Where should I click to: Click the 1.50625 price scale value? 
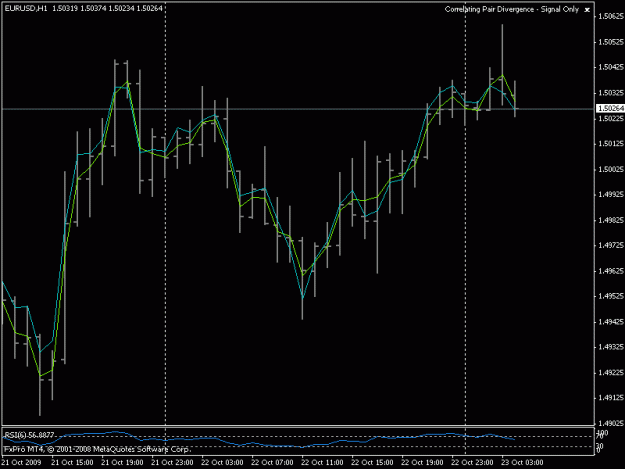[611, 16]
